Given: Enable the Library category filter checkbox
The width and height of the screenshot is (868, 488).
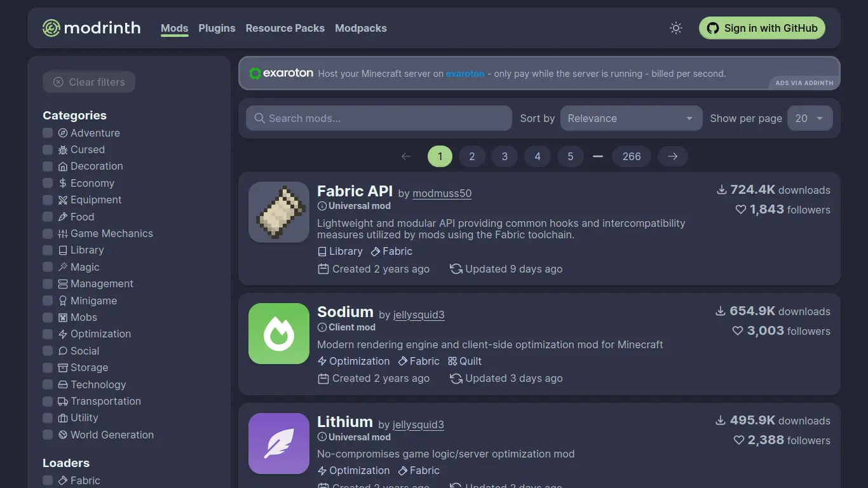Looking at the screenshot, I should pyautogui.click(x=48, y=250).
